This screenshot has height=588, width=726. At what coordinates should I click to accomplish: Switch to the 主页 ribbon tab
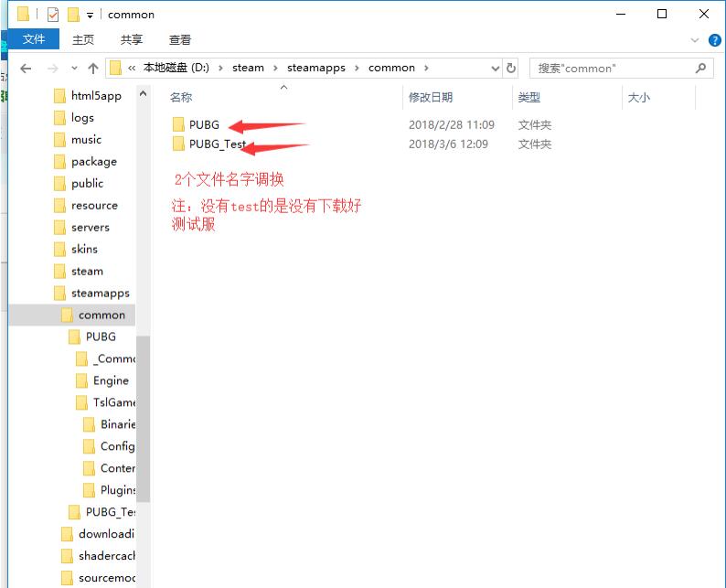83,40
